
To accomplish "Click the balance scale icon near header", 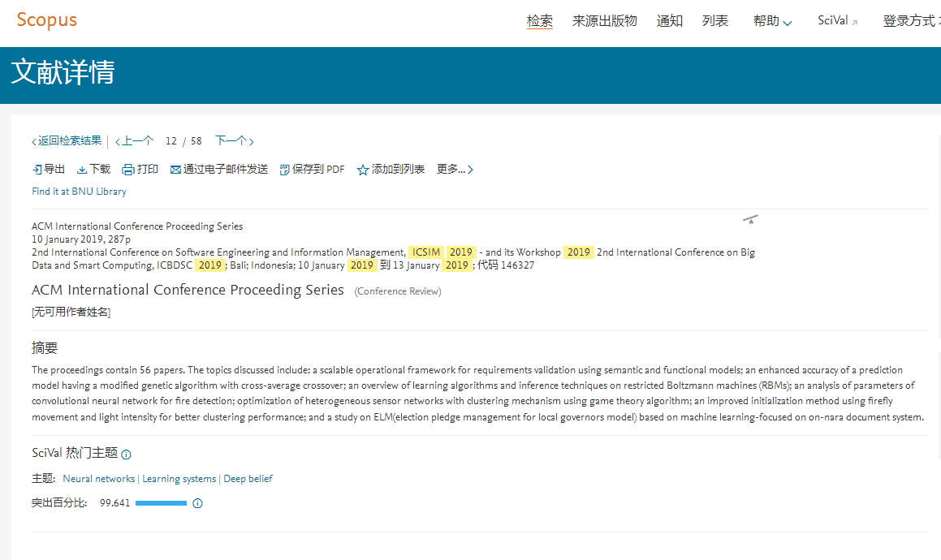I will click(x=750, y=219).
